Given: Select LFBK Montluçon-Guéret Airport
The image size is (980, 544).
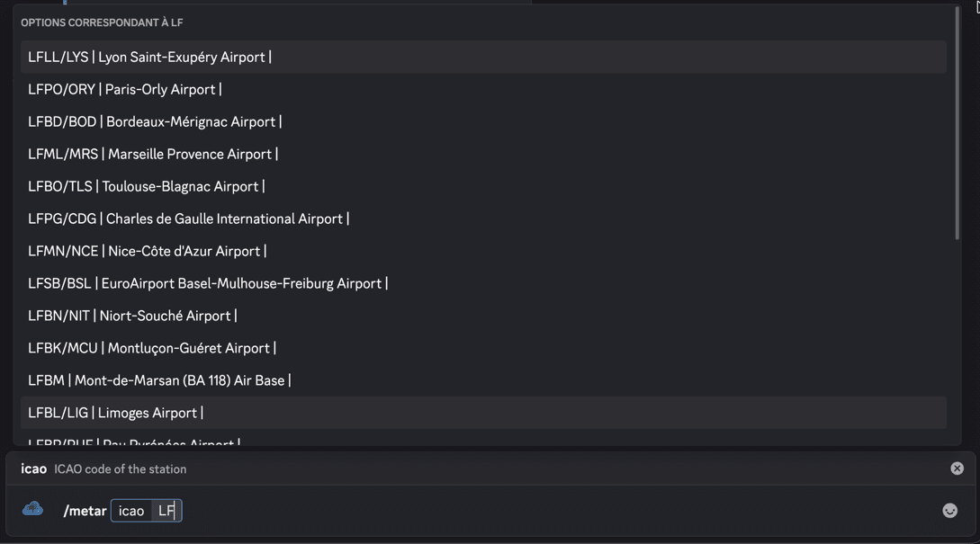Looking at the screenshot, I should pos(150,348).
